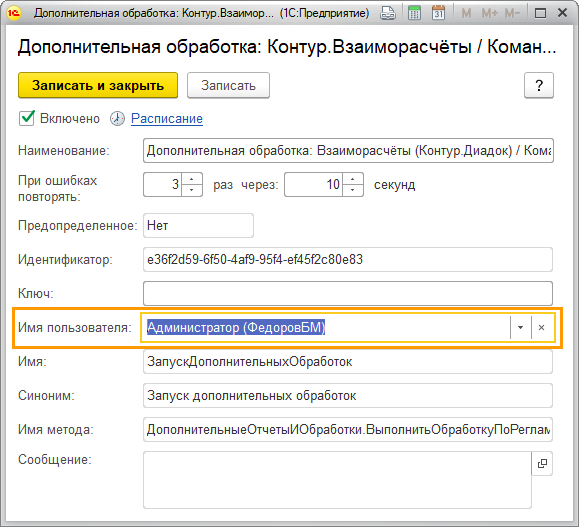
Task: Click the Записать и закрыть button
Action: tap(98, 85)
